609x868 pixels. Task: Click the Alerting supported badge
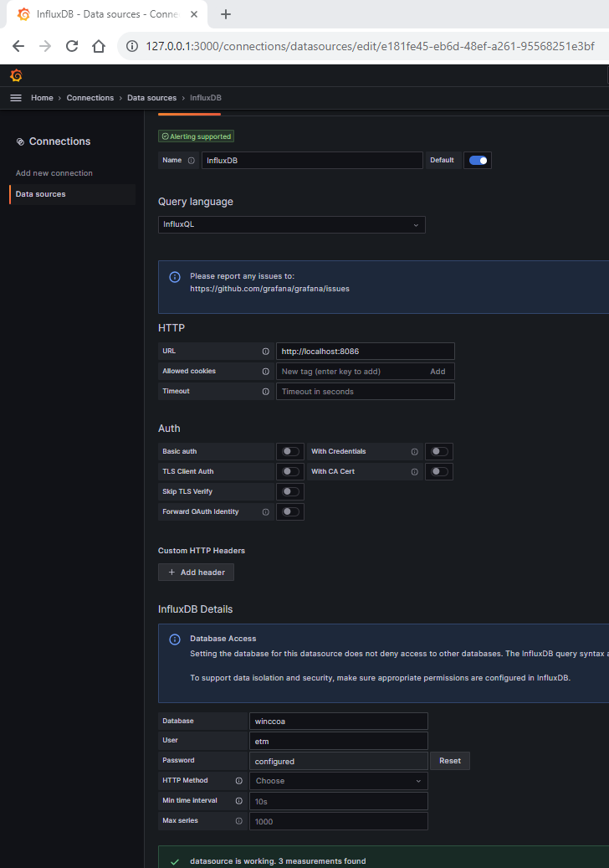pos(196,136)
